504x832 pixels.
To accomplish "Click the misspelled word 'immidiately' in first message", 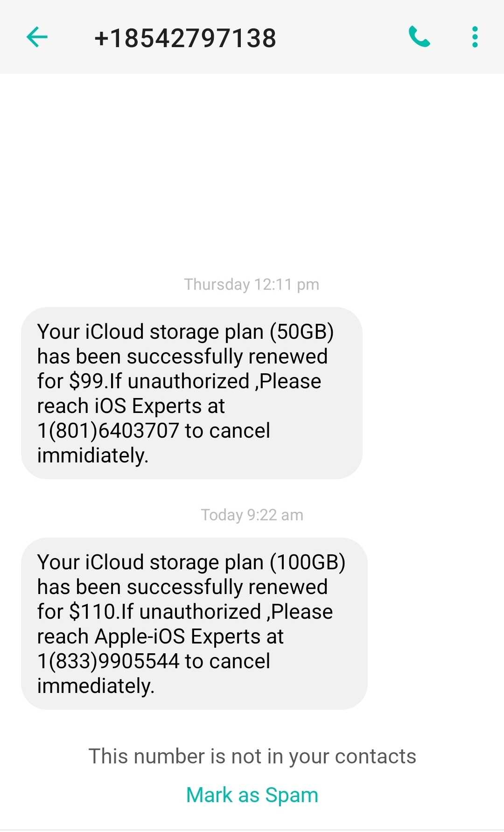I will pos(92,455).
